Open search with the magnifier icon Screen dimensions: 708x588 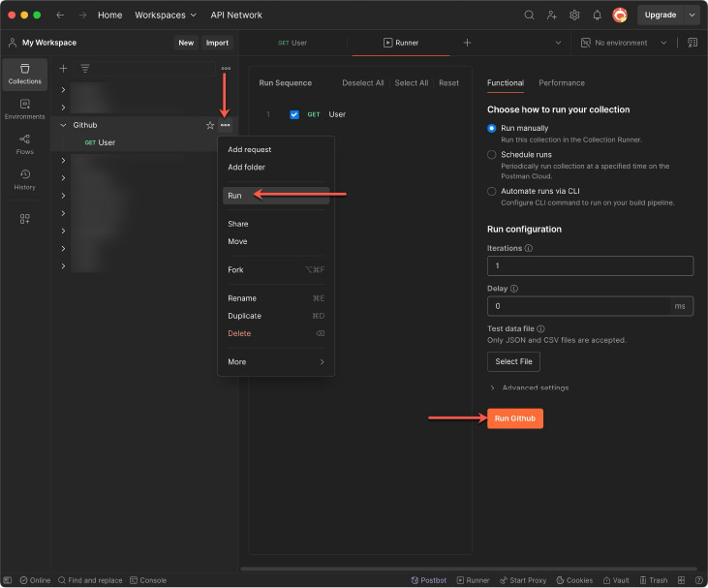[529, 15]
